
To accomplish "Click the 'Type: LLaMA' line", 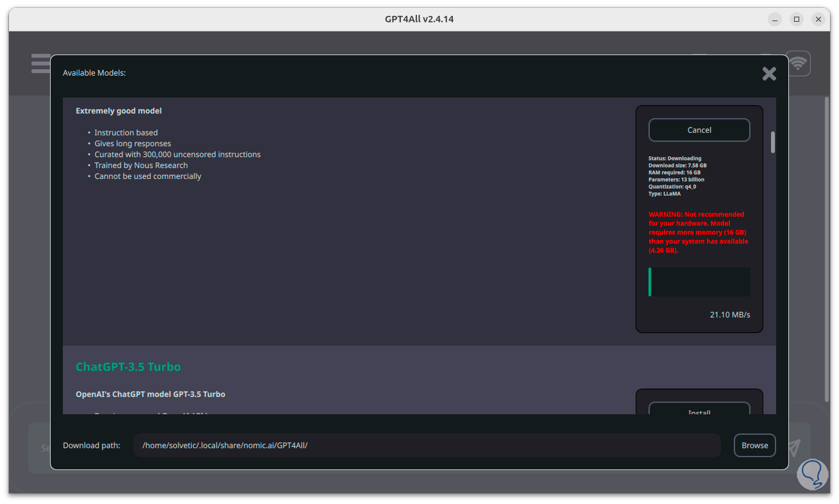I will tap(665, 194).
